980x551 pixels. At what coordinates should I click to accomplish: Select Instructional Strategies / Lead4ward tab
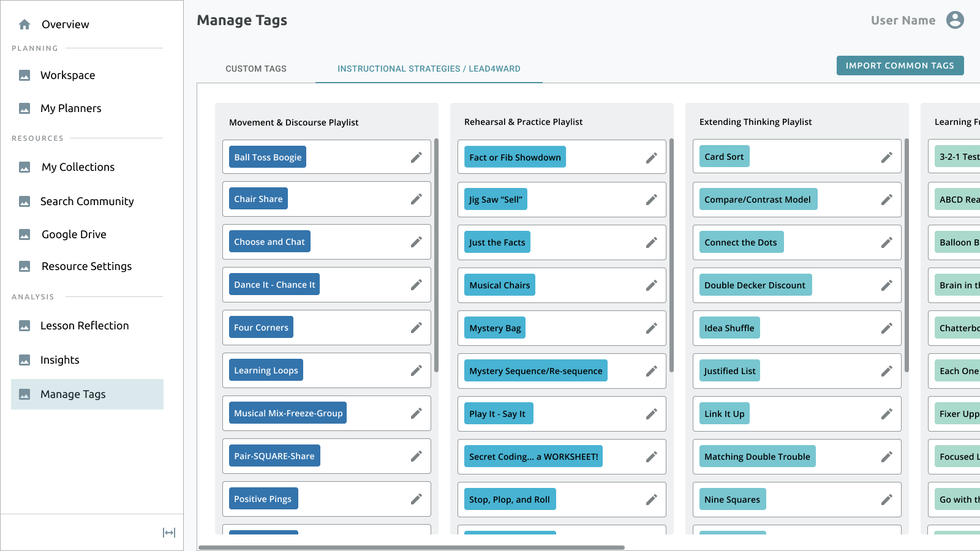point(429,69)
